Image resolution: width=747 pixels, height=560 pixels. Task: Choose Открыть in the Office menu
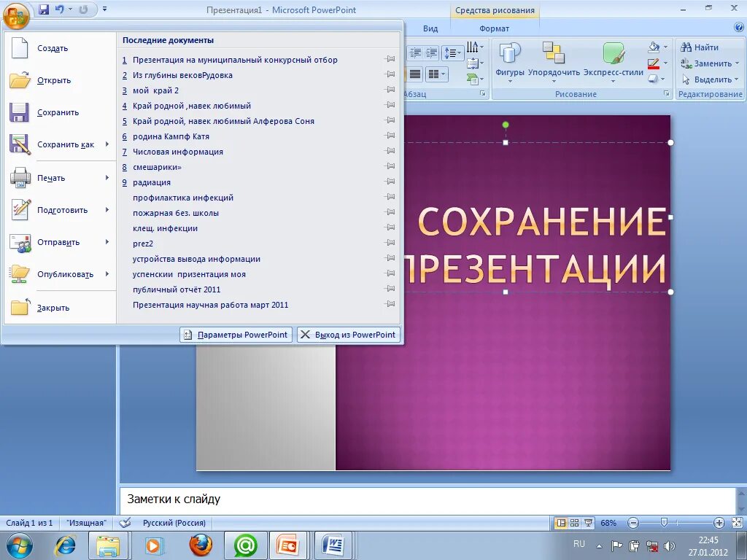60,80
